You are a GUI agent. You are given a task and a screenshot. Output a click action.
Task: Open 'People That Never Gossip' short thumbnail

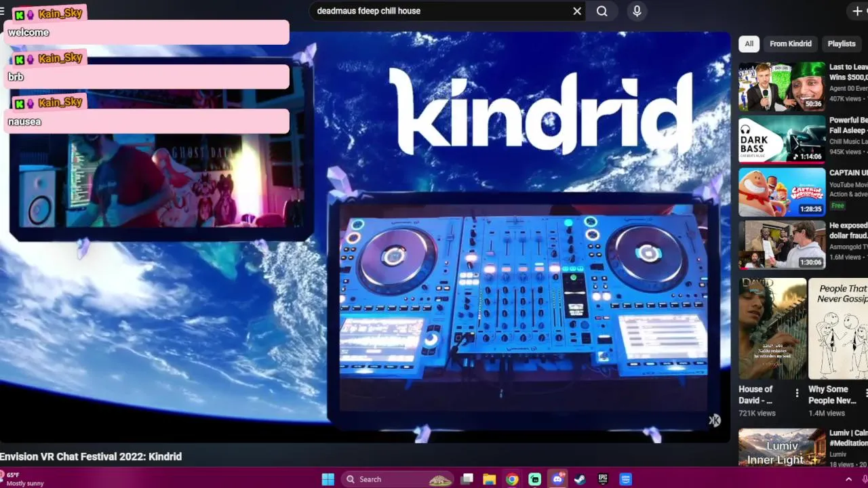pyautogui.click(x=838, y=329)
